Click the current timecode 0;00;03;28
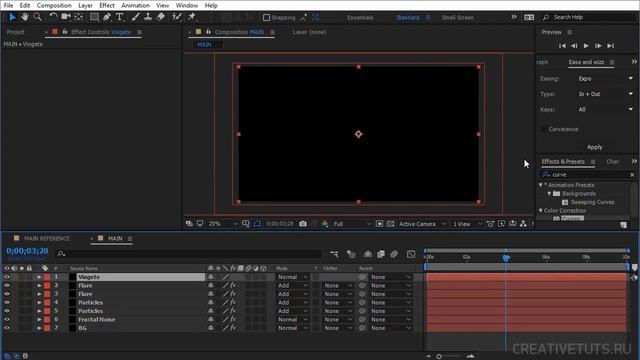 pos(27,251)
